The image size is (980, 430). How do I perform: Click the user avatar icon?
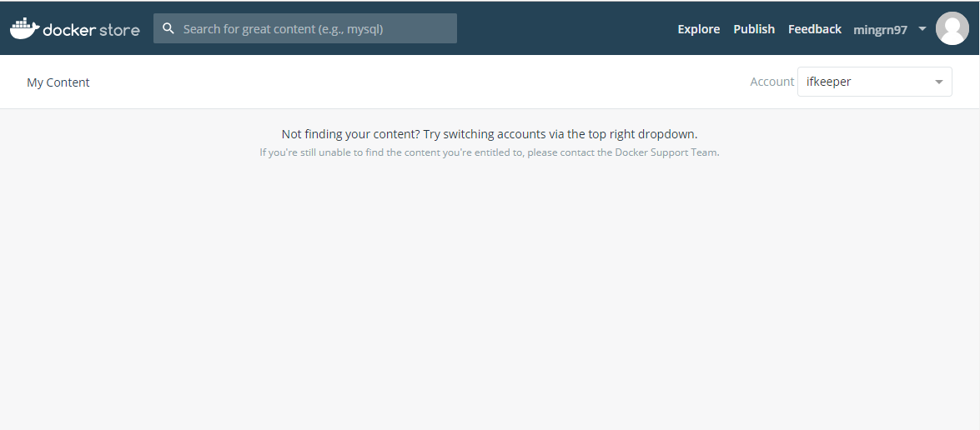pyautogui.click(x=952, y=28)
